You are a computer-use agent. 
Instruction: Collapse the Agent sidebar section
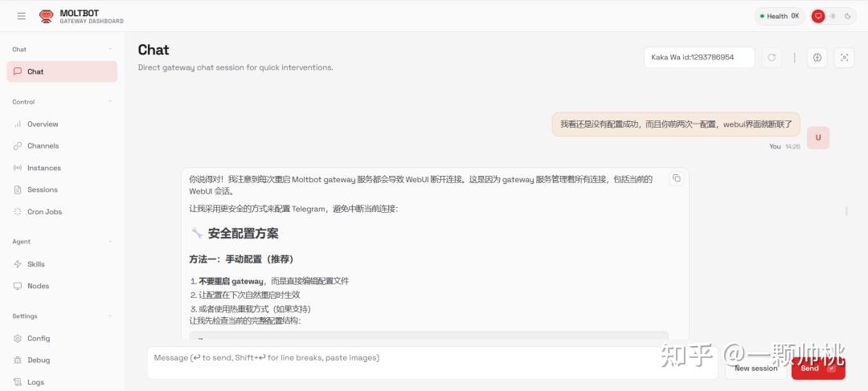pyautogui.click(x=110, y=242)
